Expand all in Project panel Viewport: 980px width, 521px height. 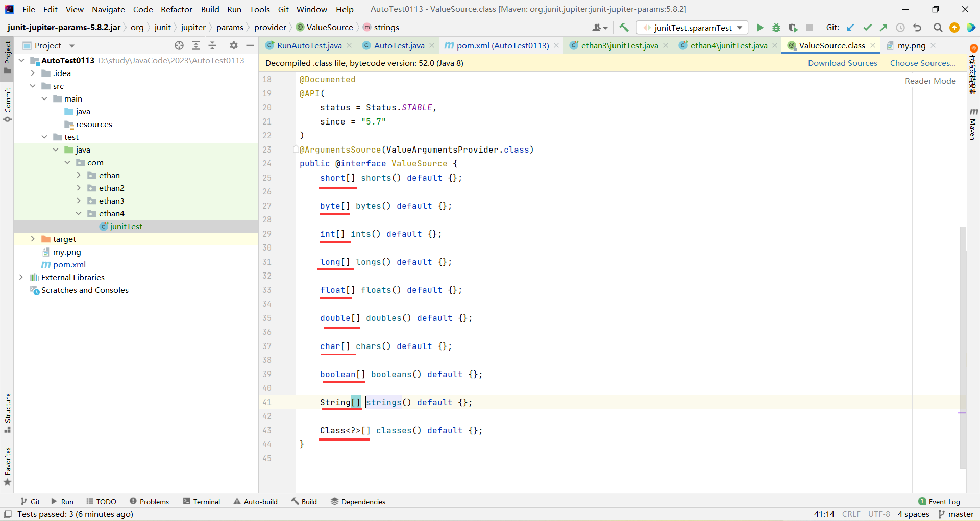click(196, 45)
